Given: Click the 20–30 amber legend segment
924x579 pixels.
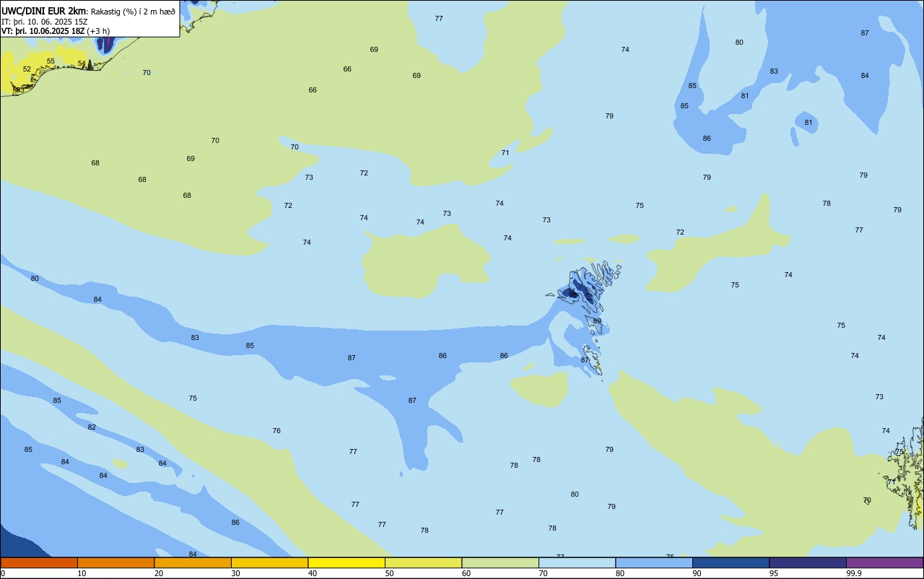Looking at the screenshot, I should pos(193,562).
